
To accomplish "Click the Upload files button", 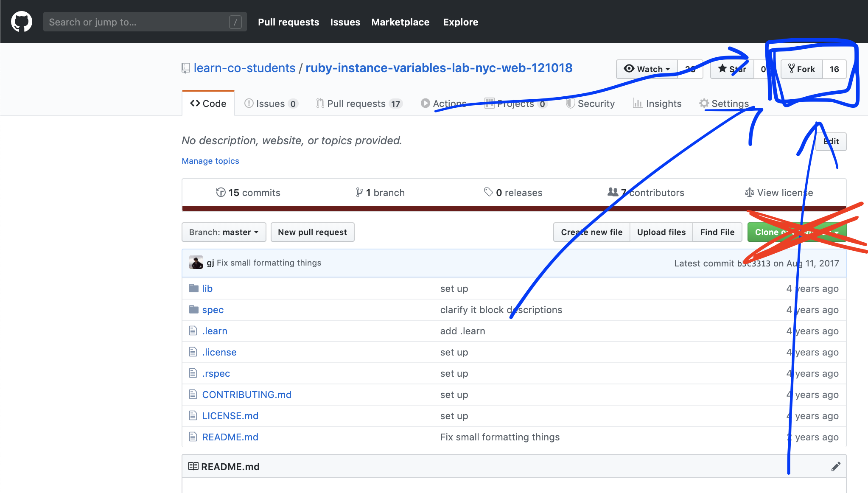I will tap(661, 232).
